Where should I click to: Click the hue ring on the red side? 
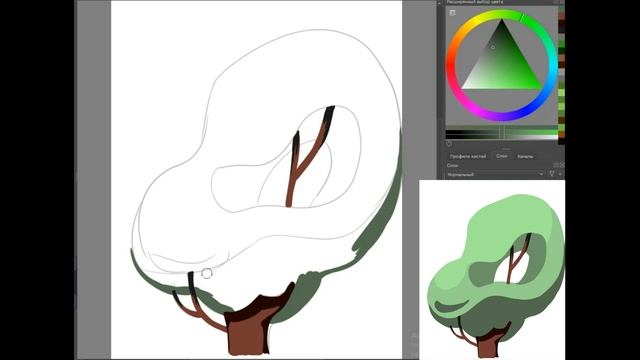450,65
